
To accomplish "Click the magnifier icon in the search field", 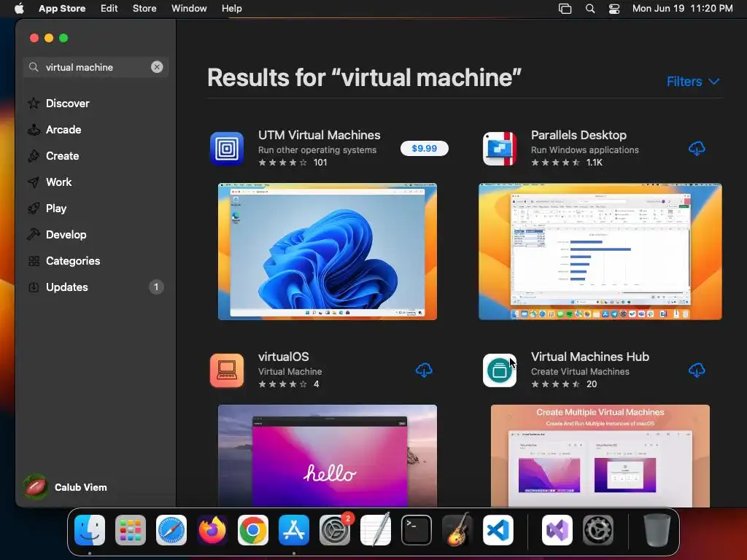I will 34,67.
